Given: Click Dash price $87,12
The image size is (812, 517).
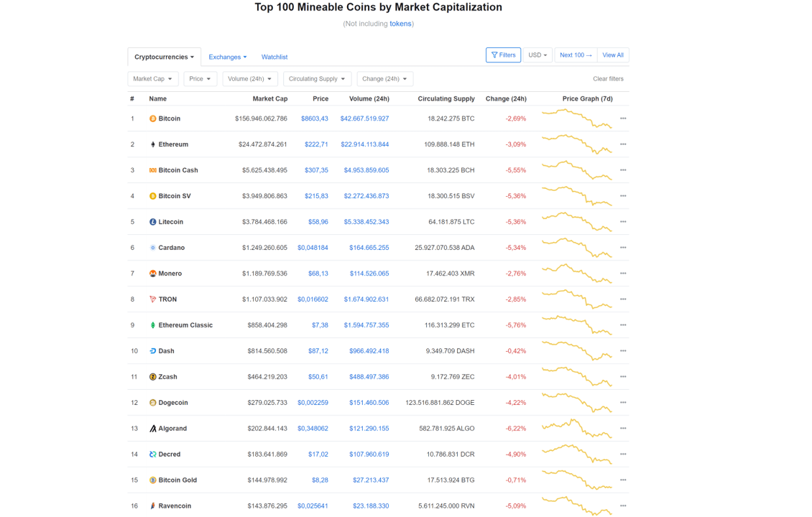Looking at the screenshot, I should 318,351.
